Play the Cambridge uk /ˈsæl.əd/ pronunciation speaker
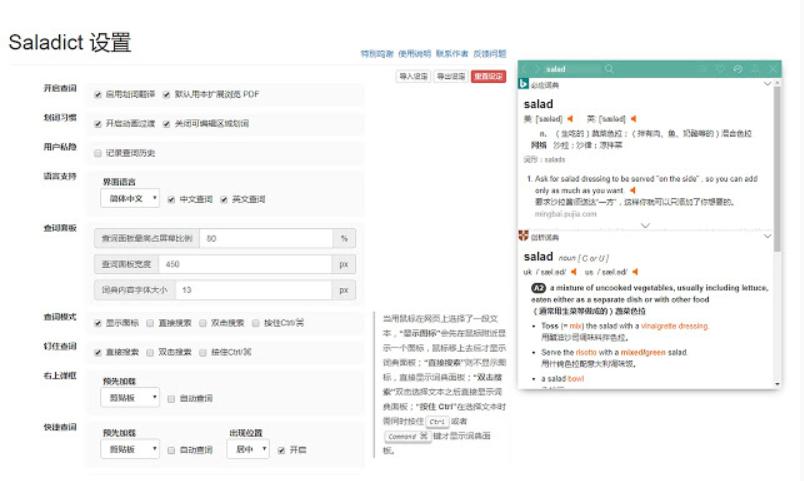This screenshot has width=804, height=481. pos(573,272)
